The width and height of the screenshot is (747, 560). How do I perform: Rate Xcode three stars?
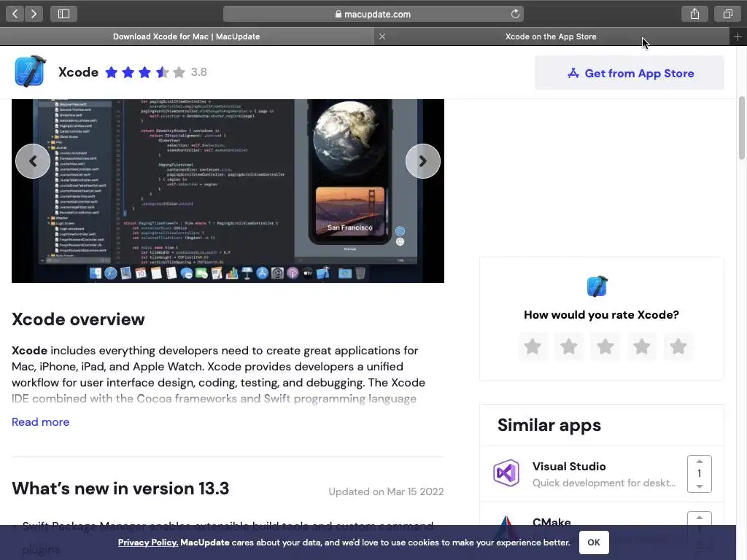[x=605, y=346]
